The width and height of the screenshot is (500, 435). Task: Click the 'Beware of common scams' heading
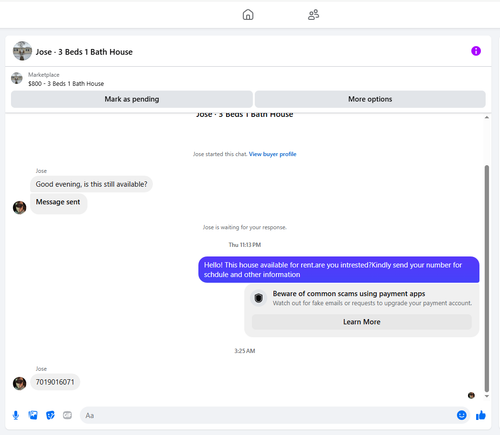pos(349,294)
